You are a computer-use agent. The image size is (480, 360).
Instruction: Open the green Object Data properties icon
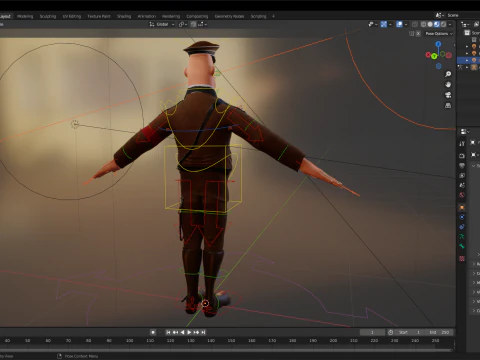pos(462,237)
